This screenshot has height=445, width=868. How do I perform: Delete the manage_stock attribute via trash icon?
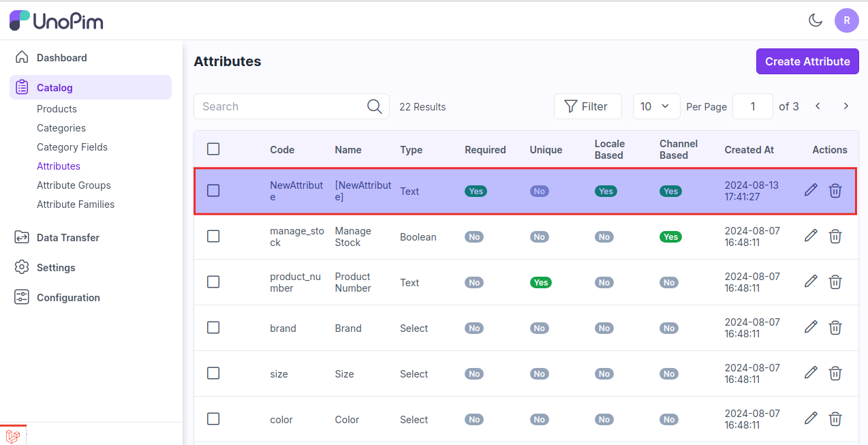click(835, 236)
